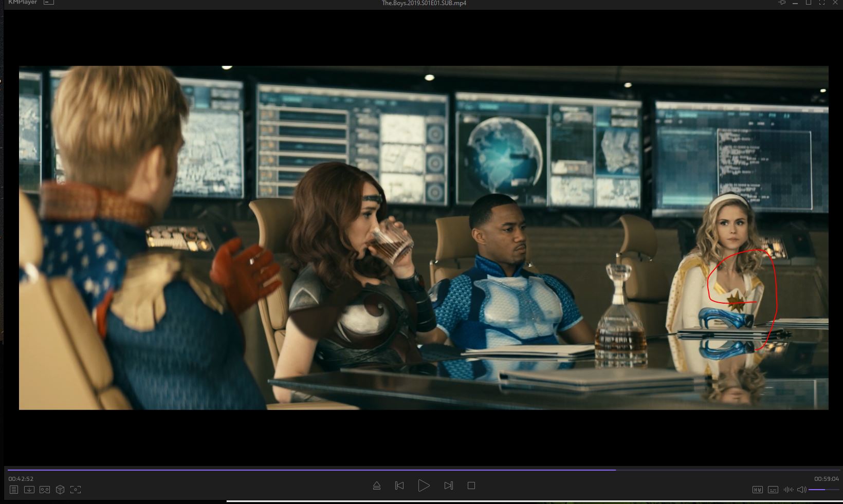Open the playlist panel icon

click(14, 490)
